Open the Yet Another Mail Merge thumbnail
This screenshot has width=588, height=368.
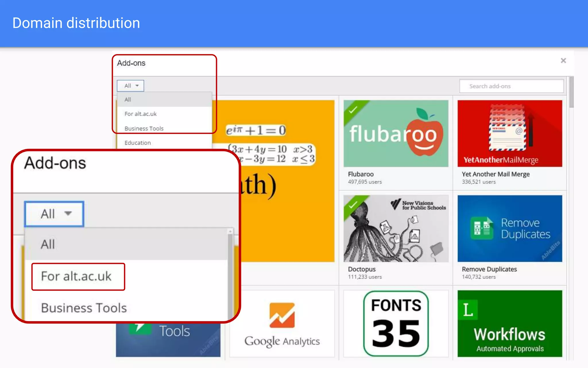(x=510, y=133)
